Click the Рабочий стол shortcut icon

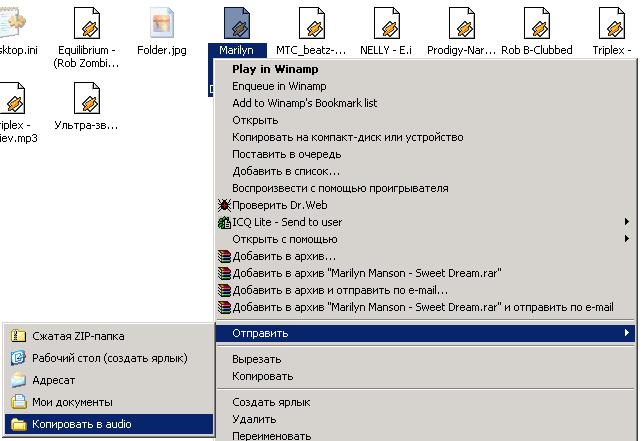pos(18,358)
